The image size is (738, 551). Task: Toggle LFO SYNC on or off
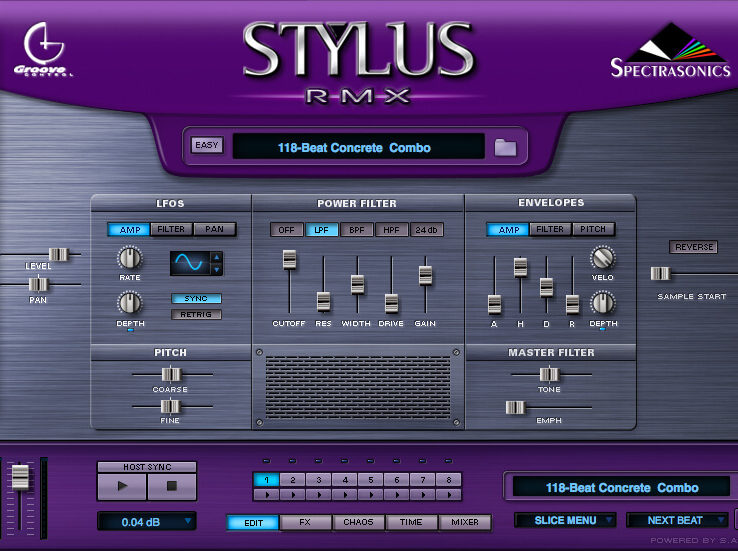tap(196, 298)
